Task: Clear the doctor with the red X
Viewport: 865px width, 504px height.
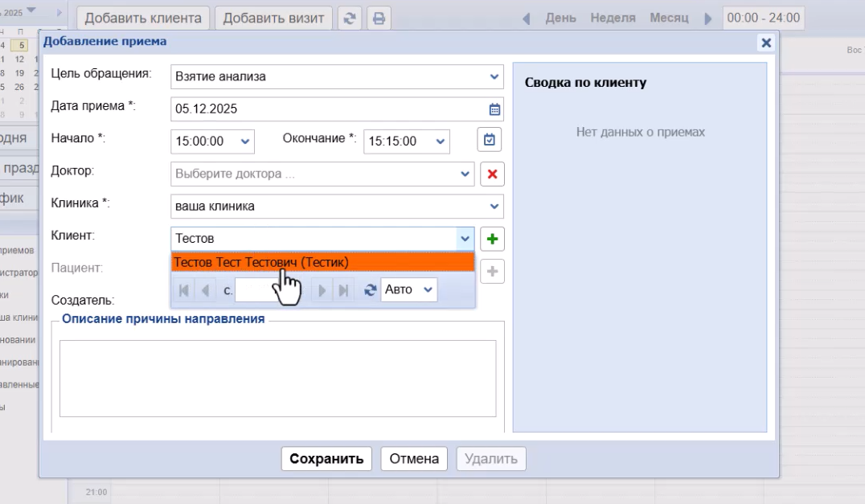Action: click(492, 174)
